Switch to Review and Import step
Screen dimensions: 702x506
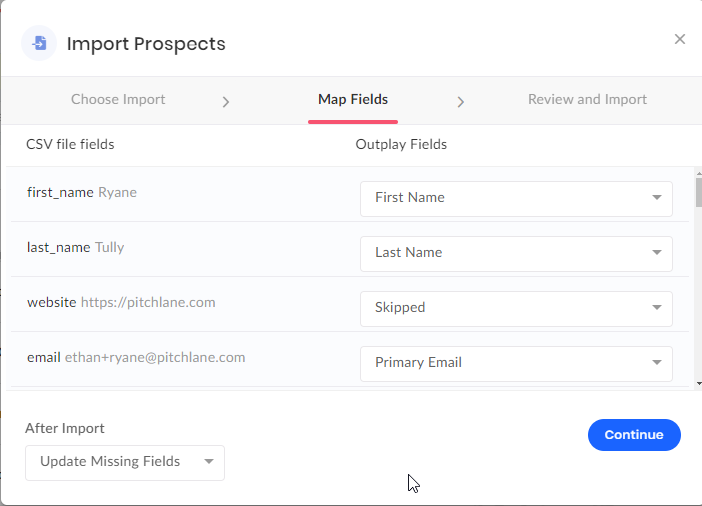[587, 99]
